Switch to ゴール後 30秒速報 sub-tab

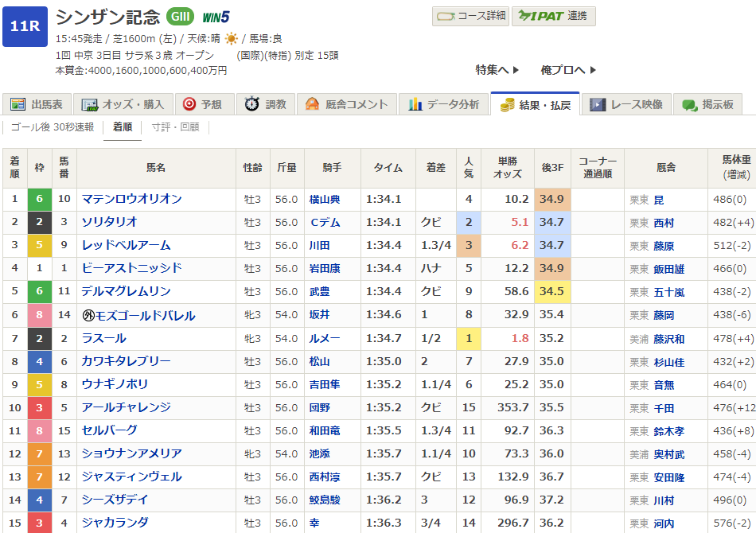click(53, 127)
